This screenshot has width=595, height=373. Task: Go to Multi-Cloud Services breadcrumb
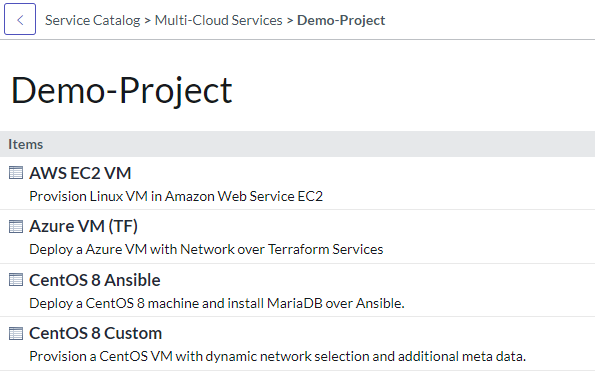coord(219,20)
